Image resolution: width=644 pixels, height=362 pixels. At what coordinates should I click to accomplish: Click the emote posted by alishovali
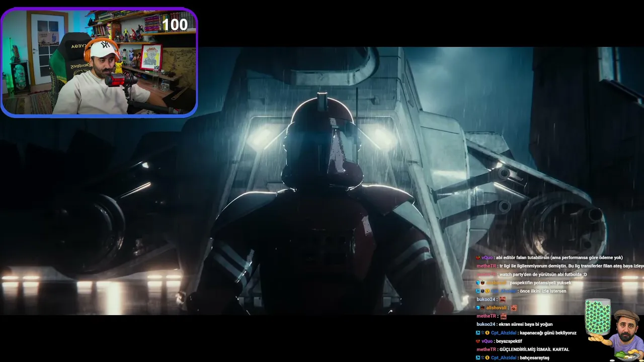pyautogui.click(x=514, y=308)
